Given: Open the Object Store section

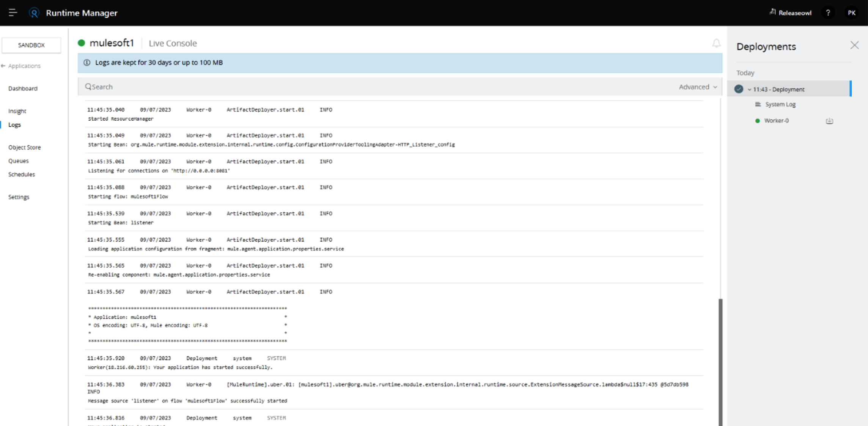Looking at the screenshot, I should point(24,147).
